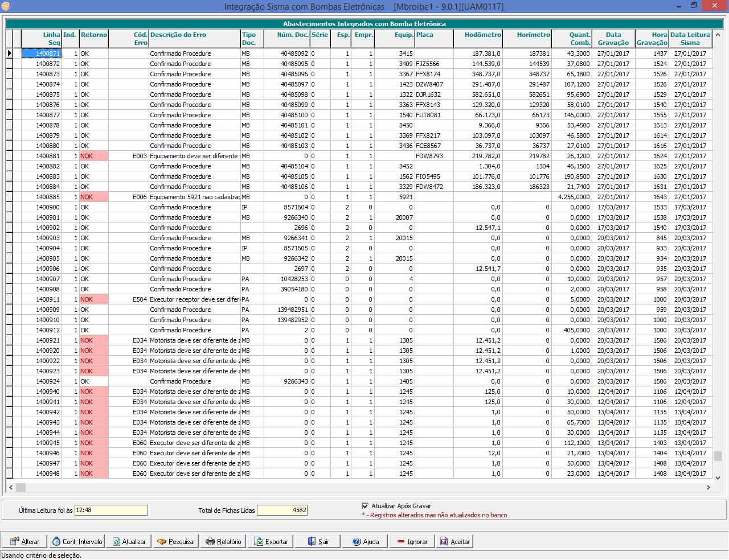Click the Total de Fichas Lidas field

click(x=282, y=510)
